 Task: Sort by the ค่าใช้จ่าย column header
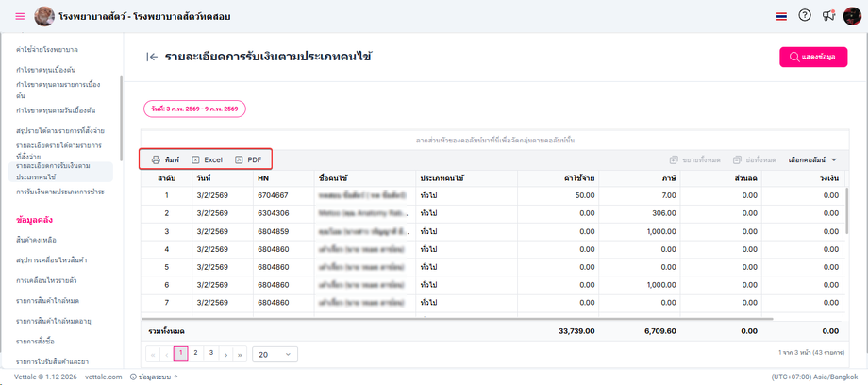(x=559, y=178)
